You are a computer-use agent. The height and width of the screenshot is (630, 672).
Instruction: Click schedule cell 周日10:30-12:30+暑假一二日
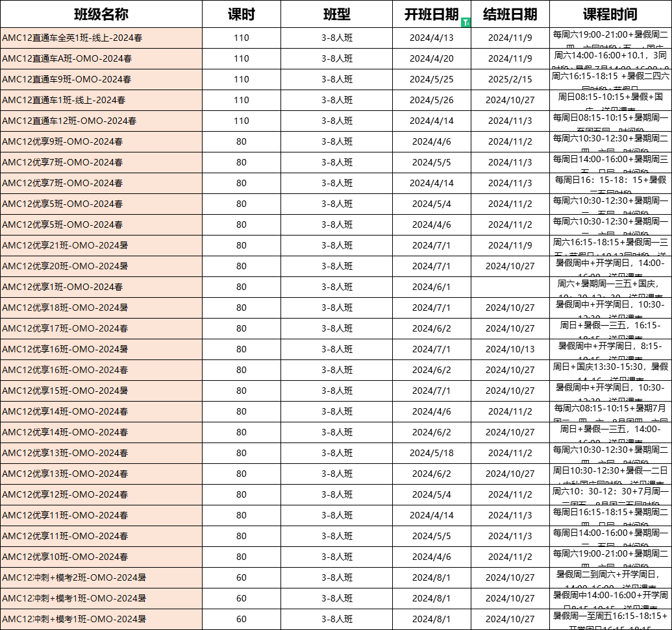pos(610,474)
